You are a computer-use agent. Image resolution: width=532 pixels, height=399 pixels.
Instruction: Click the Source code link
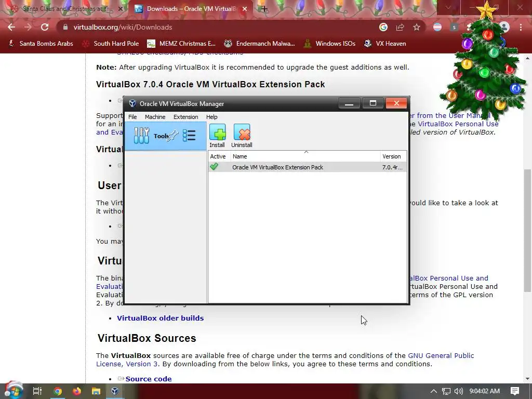coord(148,379)
